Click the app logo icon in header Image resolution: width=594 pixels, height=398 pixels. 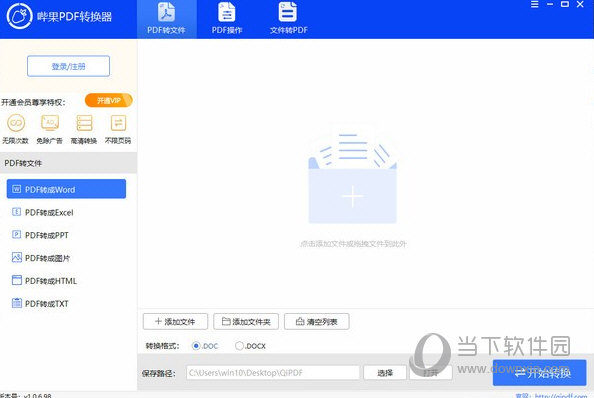coord(19,16)
